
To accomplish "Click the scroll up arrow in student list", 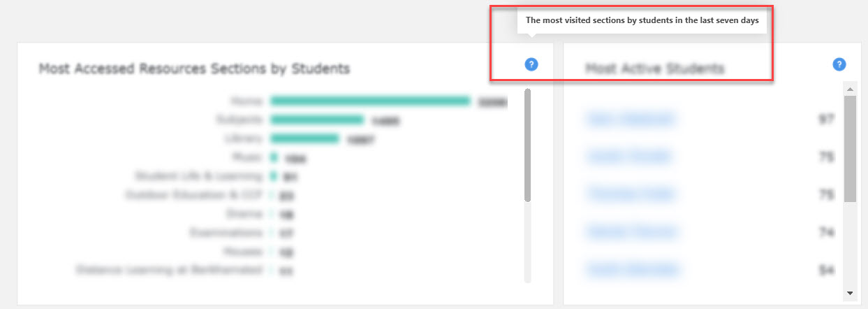I will 850,89.
